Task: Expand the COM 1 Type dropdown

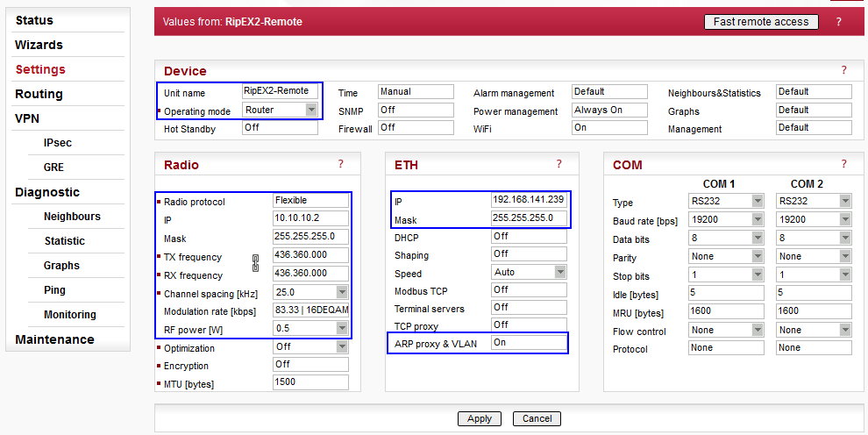Action: [758, 200]
